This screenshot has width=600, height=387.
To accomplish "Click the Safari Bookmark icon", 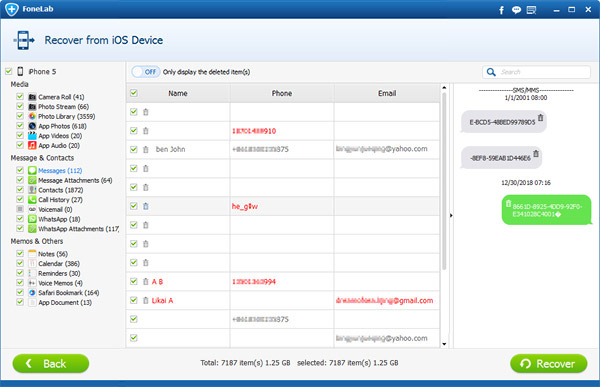I will click(32, 292).
